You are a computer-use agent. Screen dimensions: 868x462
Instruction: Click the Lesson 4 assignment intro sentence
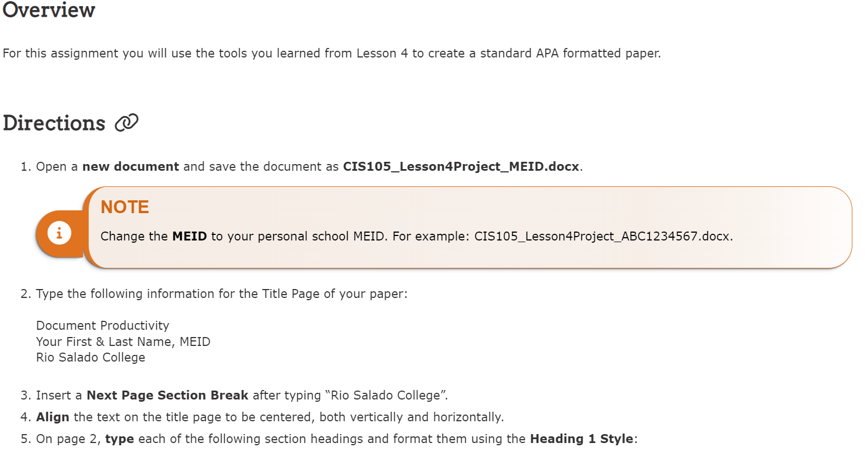point(332,54)
